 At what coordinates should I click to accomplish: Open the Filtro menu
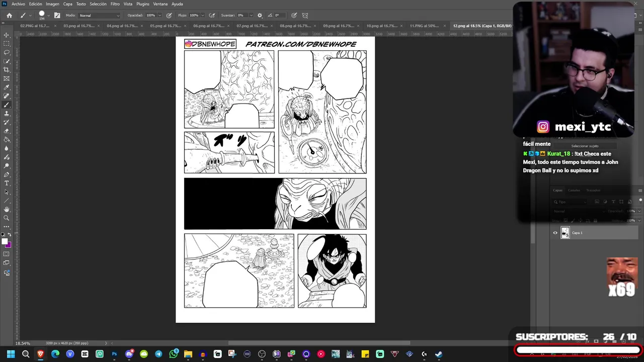tap(115, 4)
